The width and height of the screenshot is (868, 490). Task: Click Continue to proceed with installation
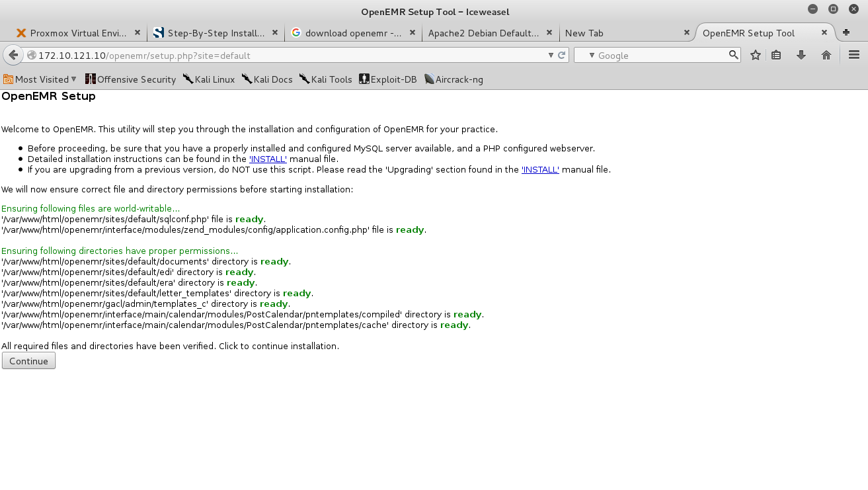28,361
